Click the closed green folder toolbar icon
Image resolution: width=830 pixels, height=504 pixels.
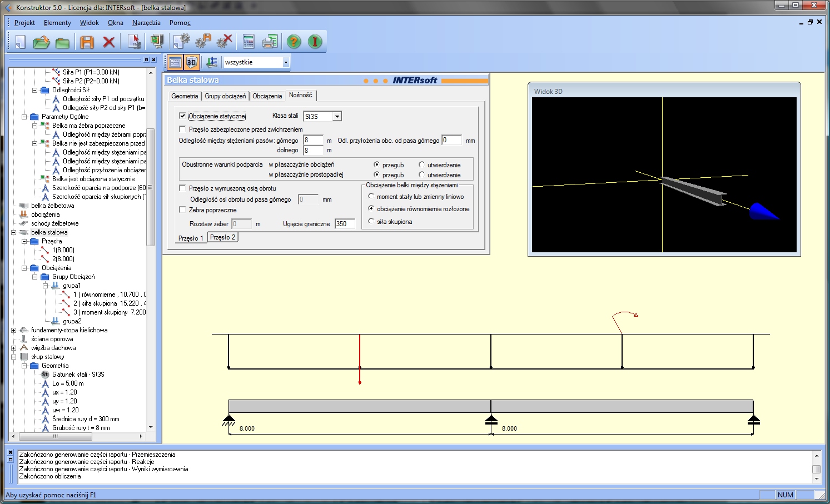point(62,42)
